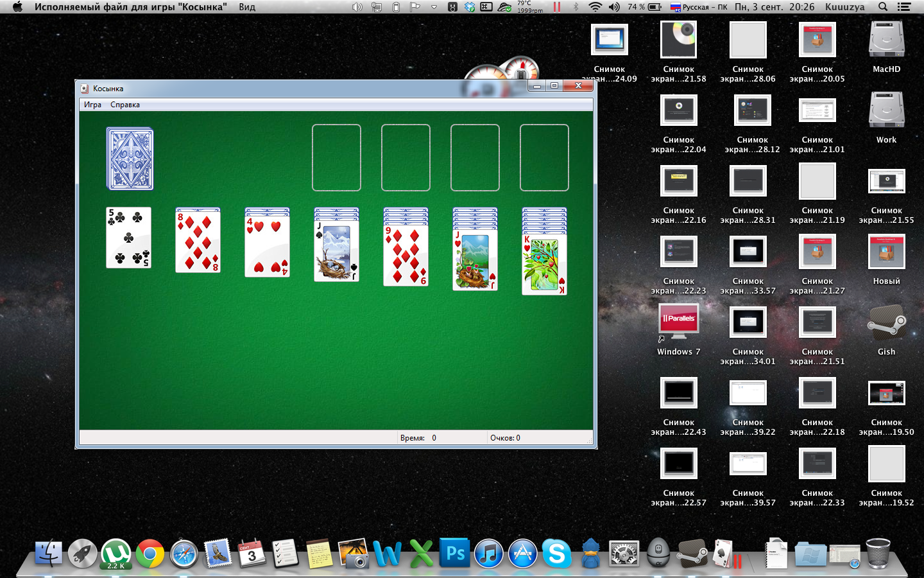Select the Новый file on the desktop
The image size is (924, 578).
click(886, 259)
